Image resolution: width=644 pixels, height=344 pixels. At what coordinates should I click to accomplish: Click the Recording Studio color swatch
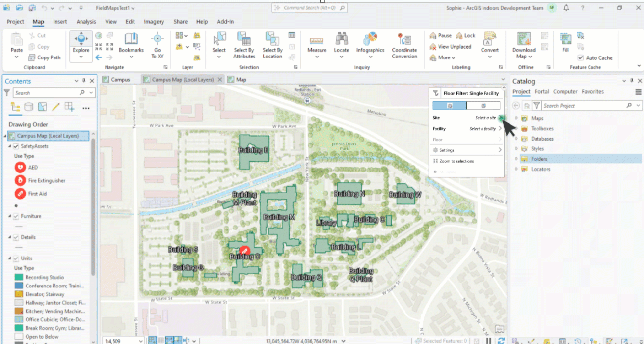pyautogui.click(x=19, y=277)
